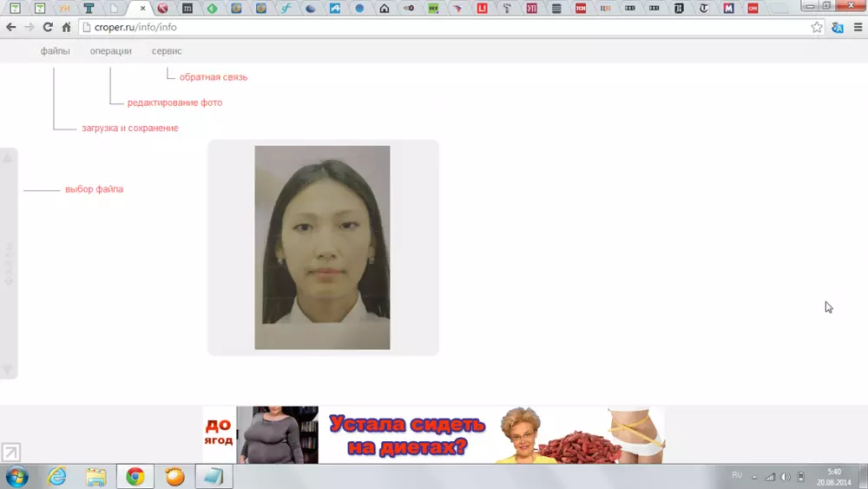The width and height of the screenshot is (868, 489).
Task: Go to the browser home page icon
Action: pyautogui.click(x=66, y=27)
